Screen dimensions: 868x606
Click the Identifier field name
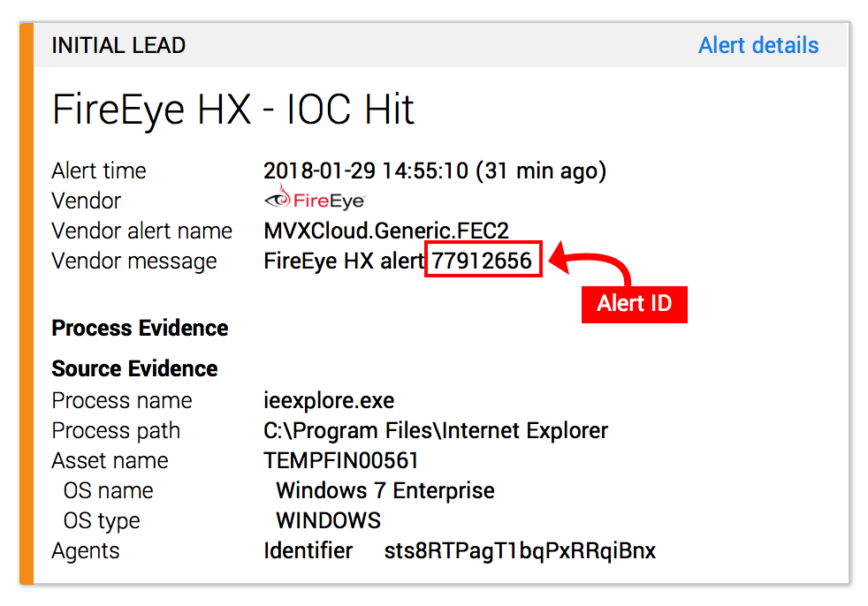click(308, 550)
